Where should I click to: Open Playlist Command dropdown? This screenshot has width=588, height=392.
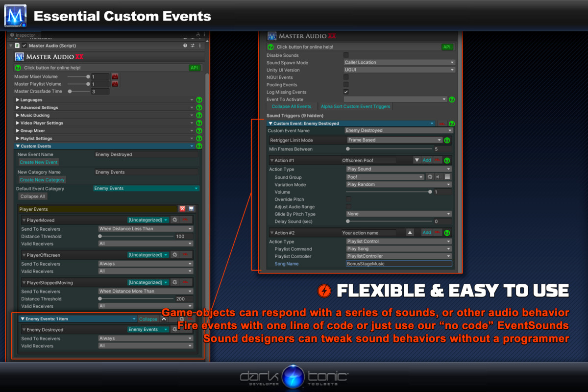click(399, 249)
